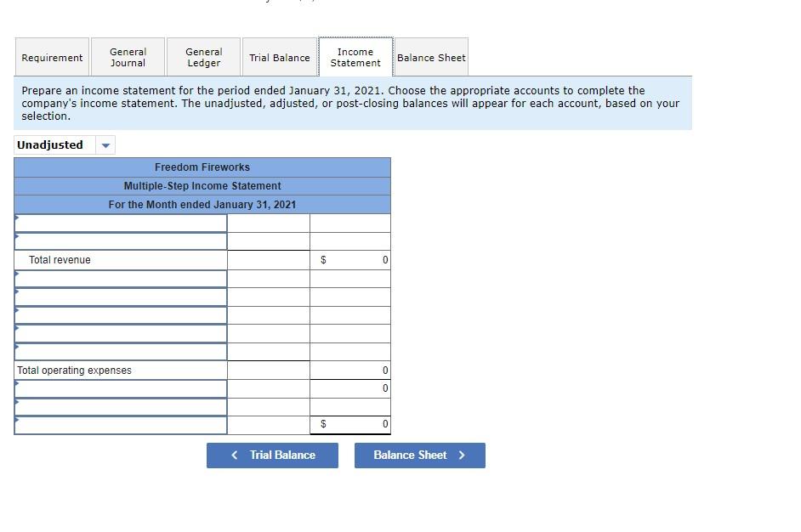Click the blank account name cell in first row
The width and height of the screenshot is (801, 532).
click(x=119, y=223)
